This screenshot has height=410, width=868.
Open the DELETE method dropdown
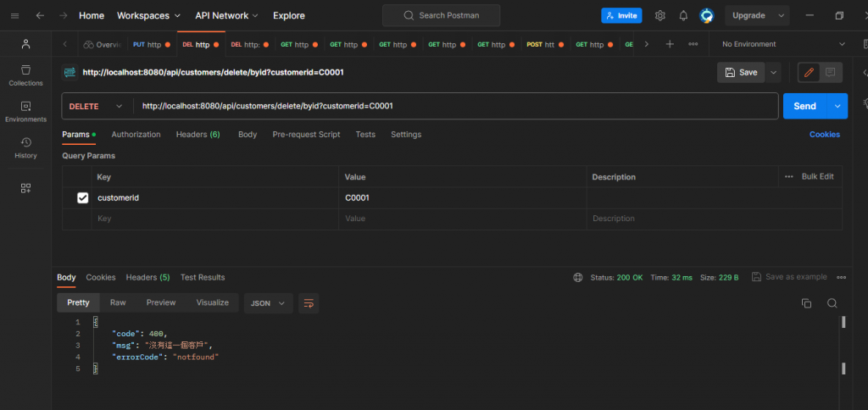(x=95, y=106)
